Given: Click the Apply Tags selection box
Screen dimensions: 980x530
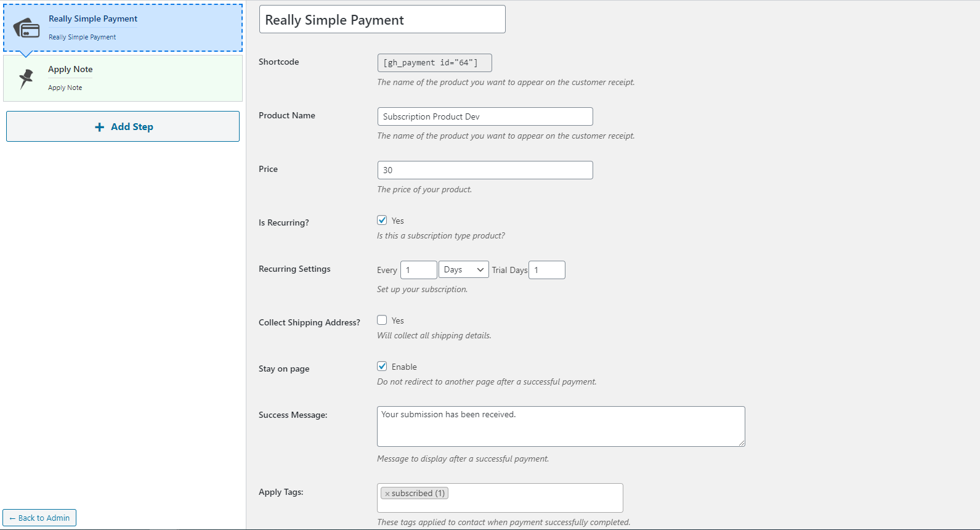Looking at the screenshot, I should point(500,498).
